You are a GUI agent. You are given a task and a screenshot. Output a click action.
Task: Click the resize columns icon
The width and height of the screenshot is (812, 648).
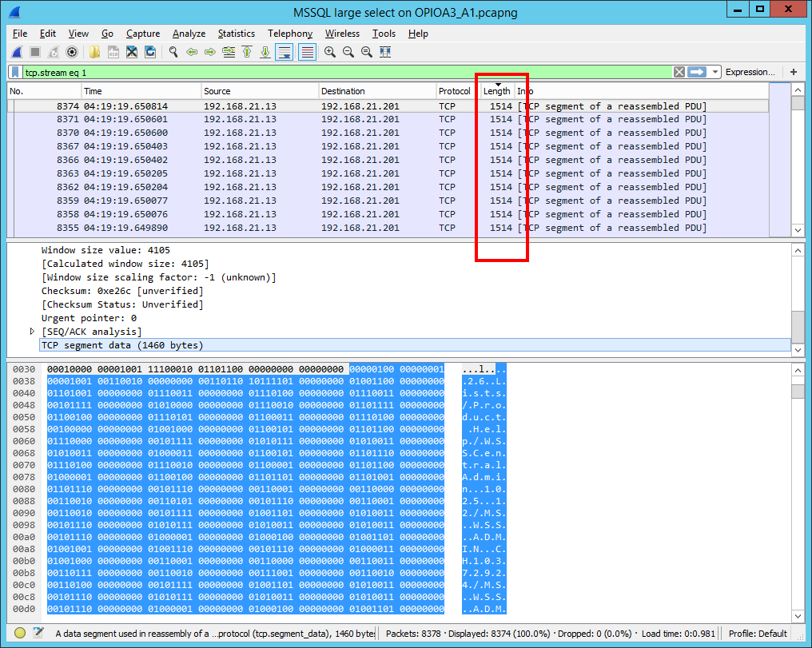[x=385, y=52]
